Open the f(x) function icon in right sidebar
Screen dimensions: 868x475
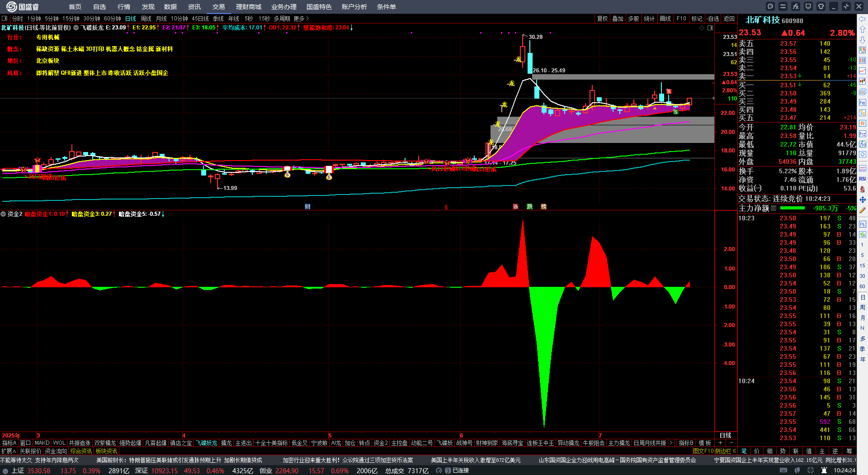[863, 144]
